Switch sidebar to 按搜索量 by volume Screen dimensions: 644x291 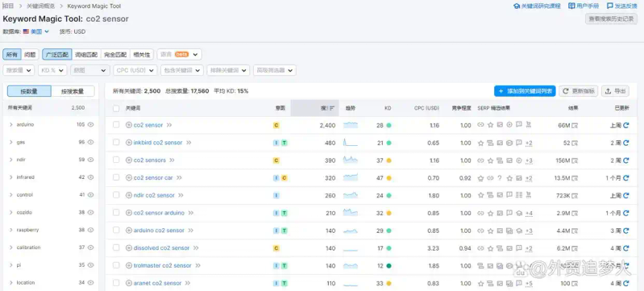(73, 91)
